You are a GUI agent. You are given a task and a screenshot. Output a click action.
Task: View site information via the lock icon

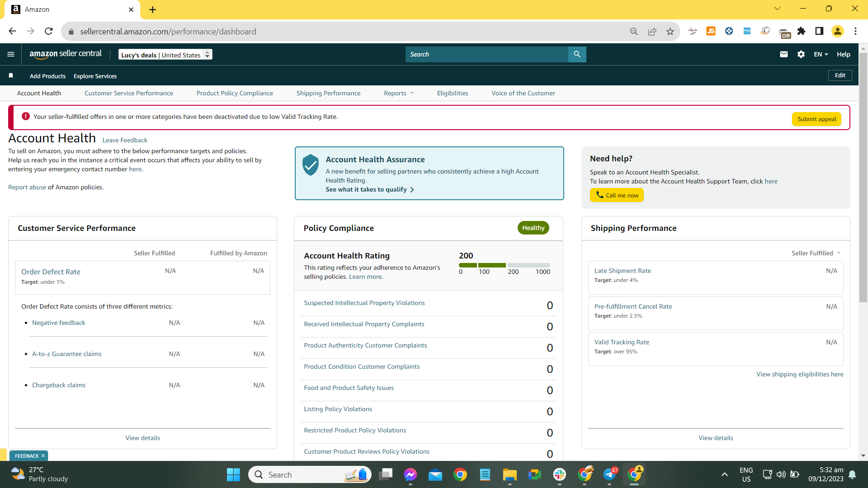(x=71, y=32)
